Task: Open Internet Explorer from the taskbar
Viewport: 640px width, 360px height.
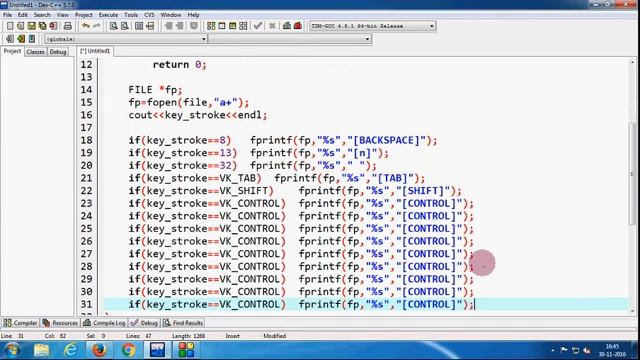Action: click(70, 350)
